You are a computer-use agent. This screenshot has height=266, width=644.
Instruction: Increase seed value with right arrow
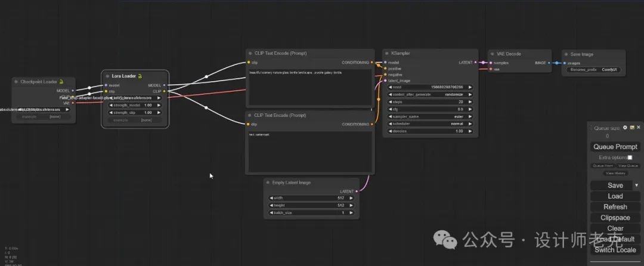[470, 87]
